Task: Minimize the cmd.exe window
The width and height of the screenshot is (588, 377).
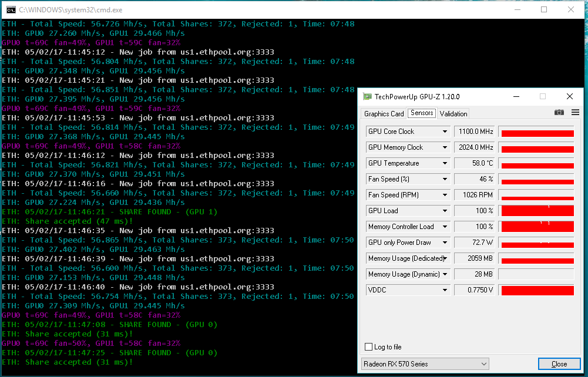Action: point(518,10)
